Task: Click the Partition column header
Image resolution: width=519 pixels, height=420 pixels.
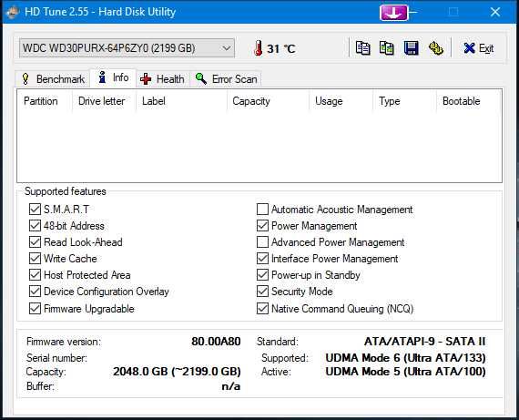Action: click(45, 101)
